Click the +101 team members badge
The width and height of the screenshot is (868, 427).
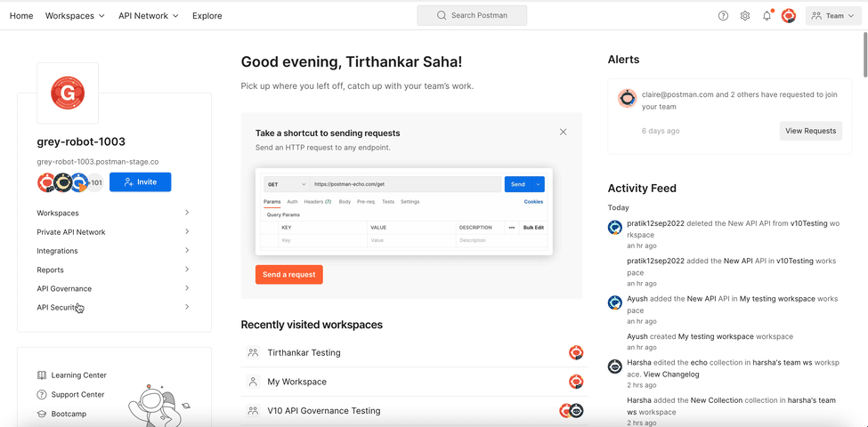pyautogui.click(x=96, y=182)
